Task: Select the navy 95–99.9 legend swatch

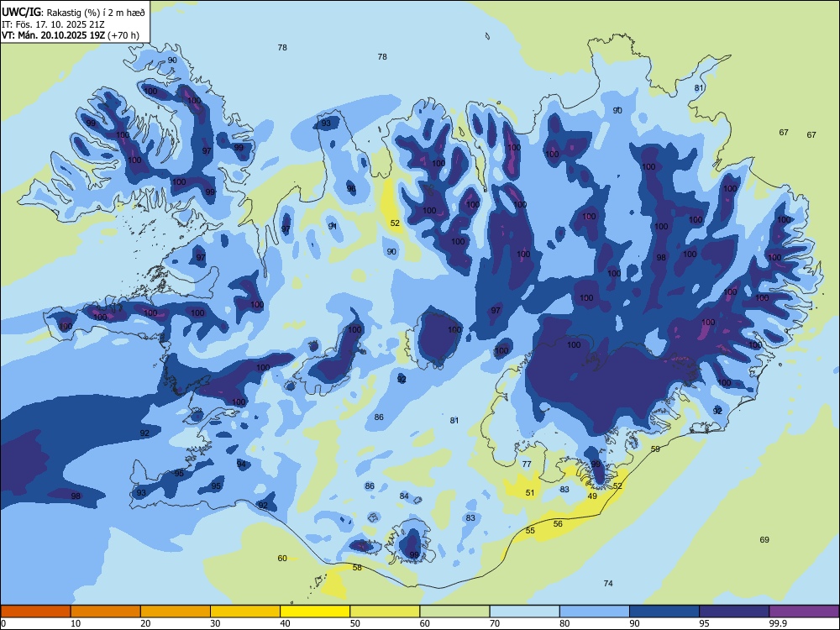Action: [x=734, y=612]
